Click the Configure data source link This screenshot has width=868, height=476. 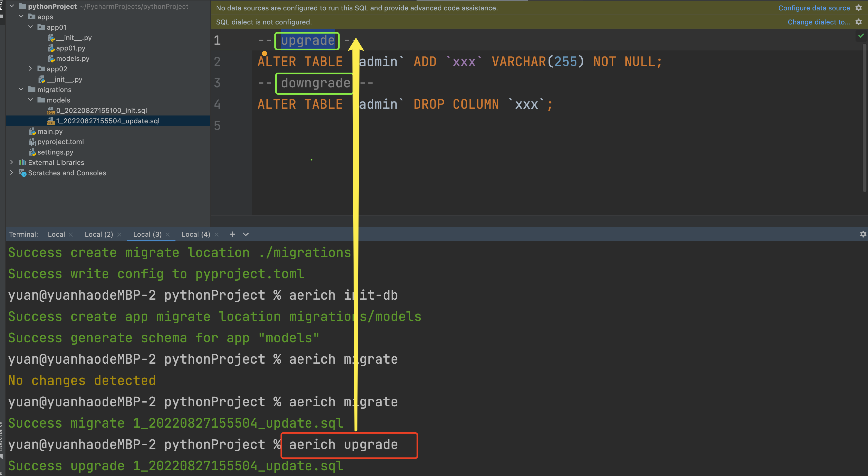click(x=814, y=8)
